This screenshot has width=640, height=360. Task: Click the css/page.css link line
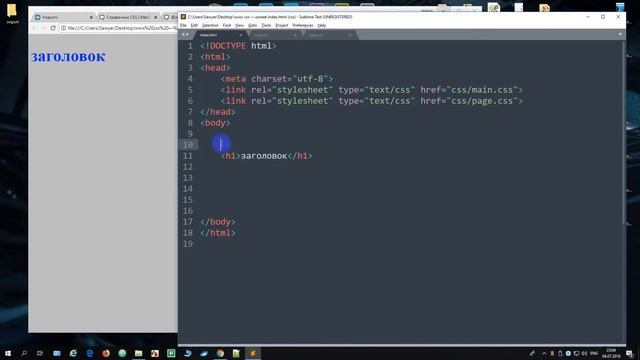(x=371, y=101)
